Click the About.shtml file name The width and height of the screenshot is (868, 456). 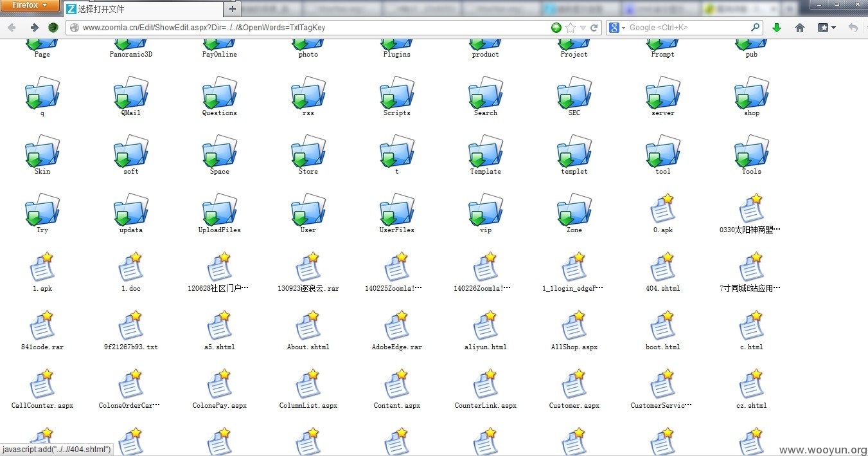click(x=308, y=347)
